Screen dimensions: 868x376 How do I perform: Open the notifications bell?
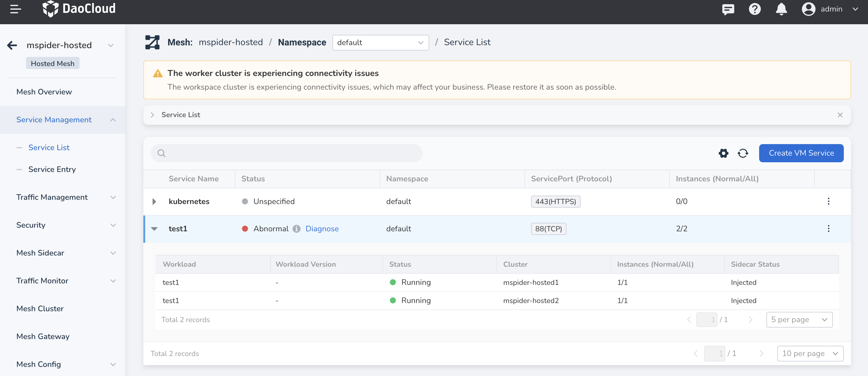(x=781, y=9)
